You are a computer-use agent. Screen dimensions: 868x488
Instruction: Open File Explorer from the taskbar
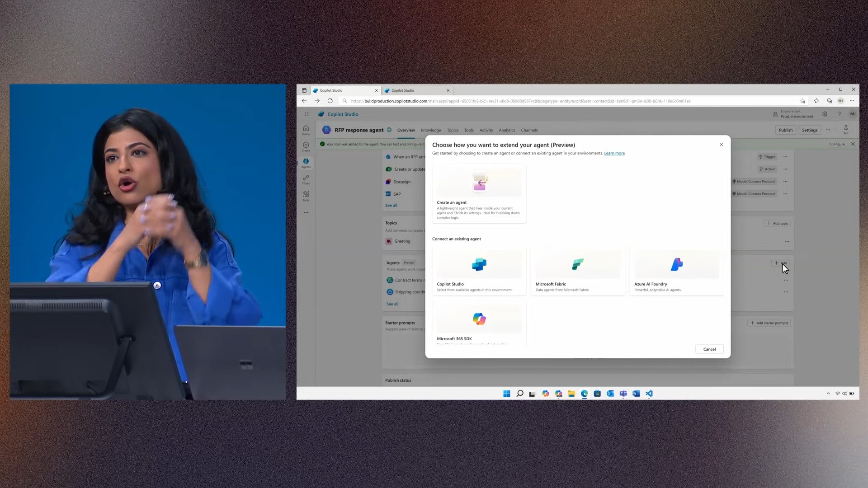(571, 394)
